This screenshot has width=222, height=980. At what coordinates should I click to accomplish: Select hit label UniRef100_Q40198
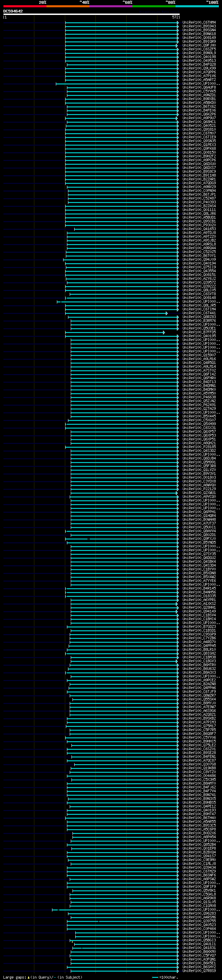pyautogui.click(x=199, y=57)
